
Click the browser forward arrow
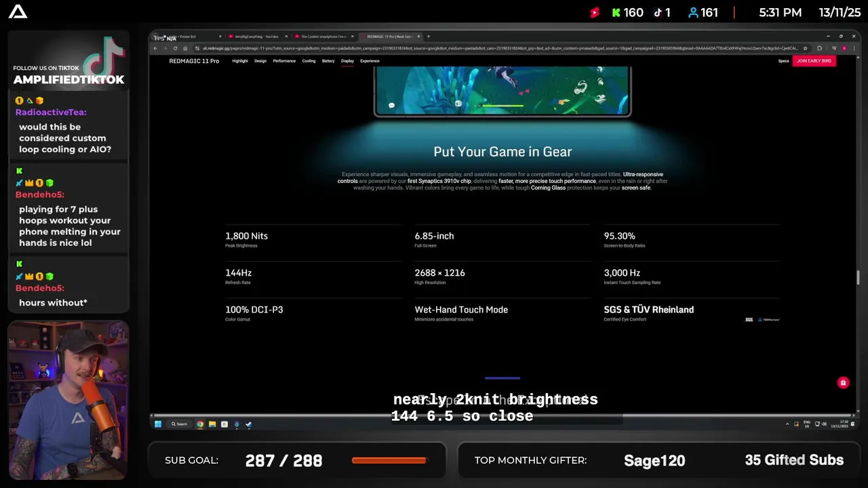165,48
